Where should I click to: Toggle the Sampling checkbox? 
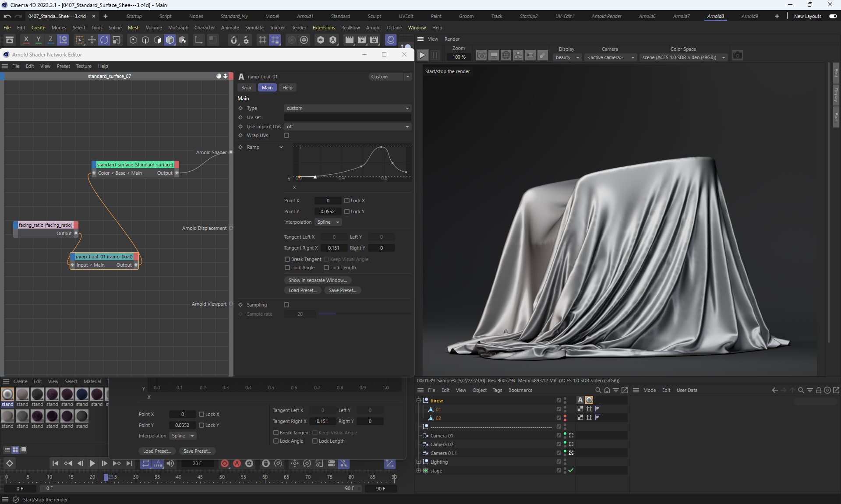[286, 305]
